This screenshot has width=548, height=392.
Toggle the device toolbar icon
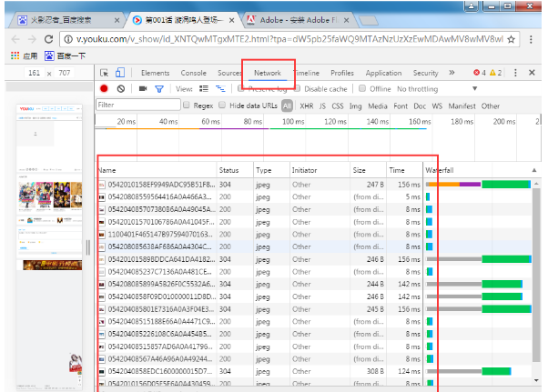[x=122, y=73]
